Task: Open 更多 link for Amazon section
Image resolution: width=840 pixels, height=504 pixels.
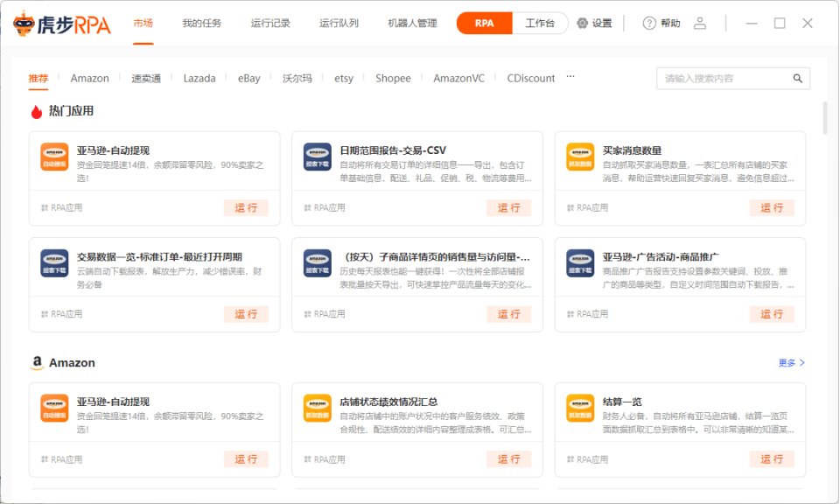Action: coord(791,362)
